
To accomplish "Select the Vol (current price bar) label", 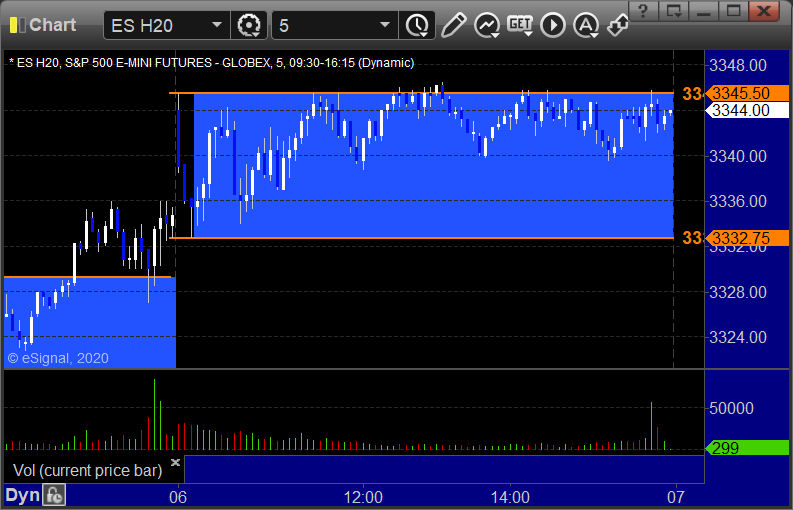I will (x=87, y=471).
